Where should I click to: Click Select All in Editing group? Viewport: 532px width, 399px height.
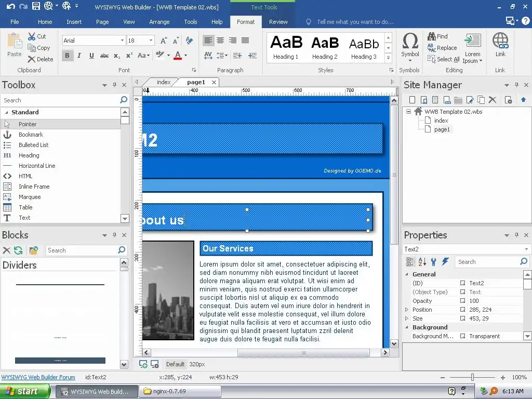click(443, 59)
